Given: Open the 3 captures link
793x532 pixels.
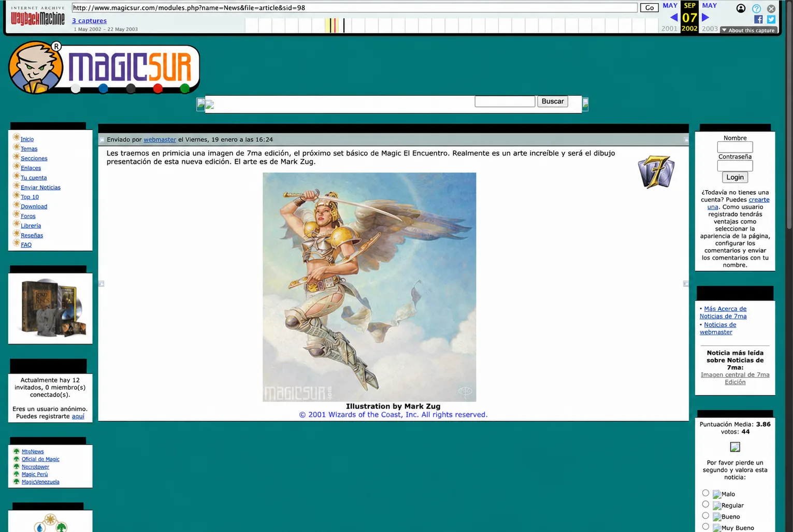Looking at the screenshot, I should (x=89, y=21).
